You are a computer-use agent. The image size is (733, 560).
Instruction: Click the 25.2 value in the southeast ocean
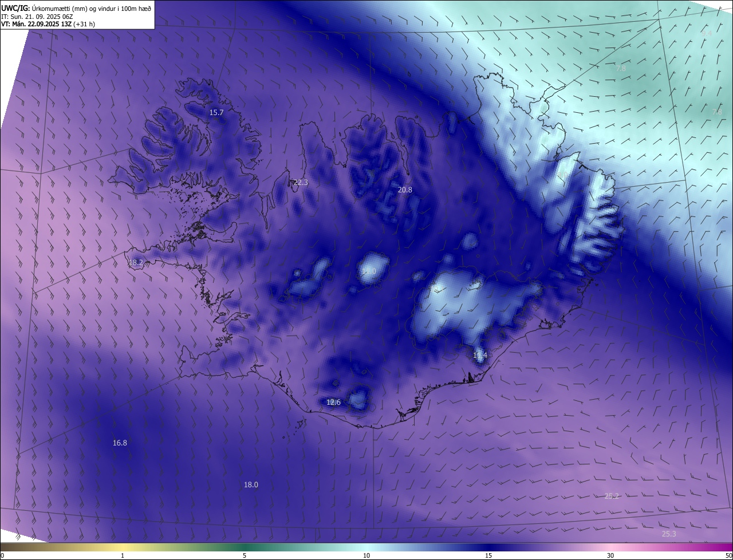[612, 496]
